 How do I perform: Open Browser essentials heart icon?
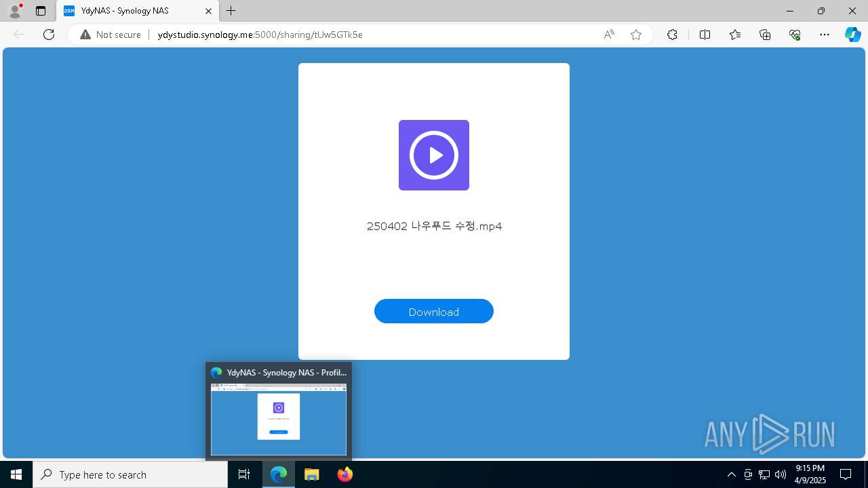(795, 35)
